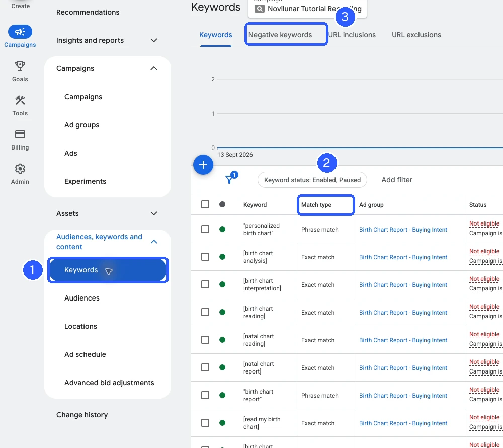Open Campaigns megaphone icon in left rail

pos(20,32)
